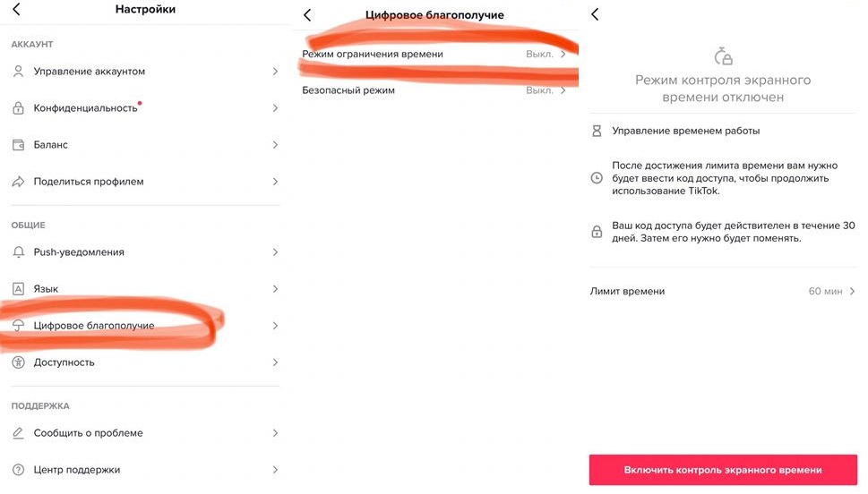
Task: Click the question mark icon beside Центр поддержки
Action: coord(18,470)
